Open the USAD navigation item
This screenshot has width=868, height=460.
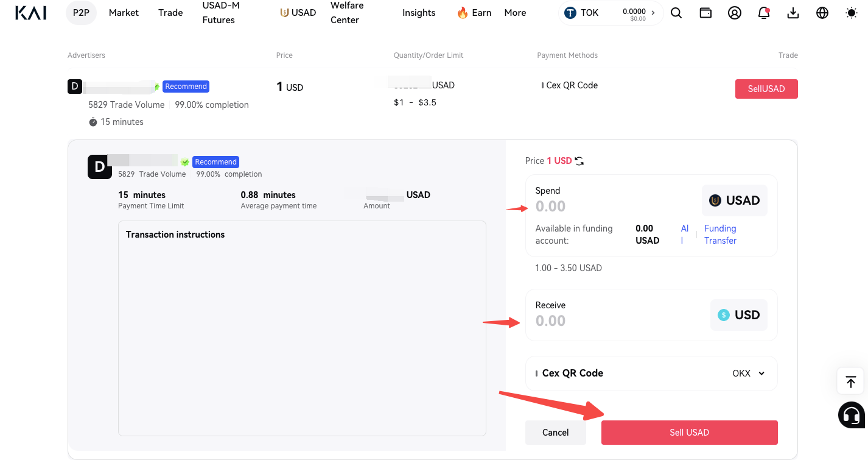tap(298, 13)
